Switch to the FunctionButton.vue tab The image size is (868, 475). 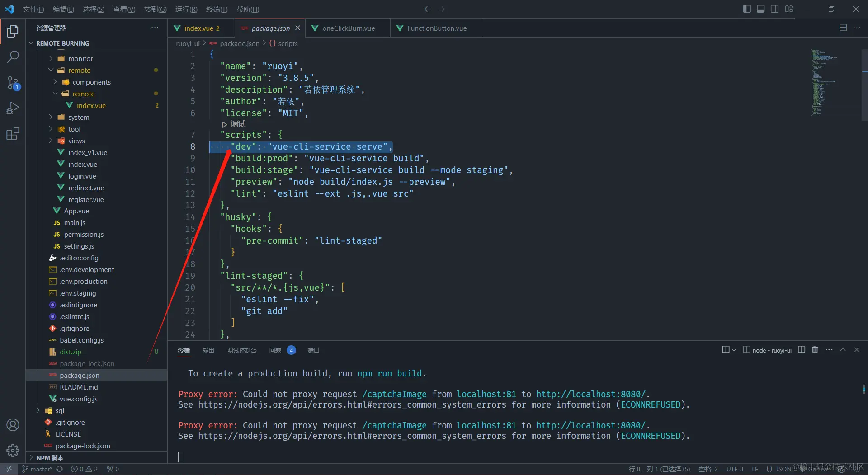pyautogui.click(x=436, y=28)
